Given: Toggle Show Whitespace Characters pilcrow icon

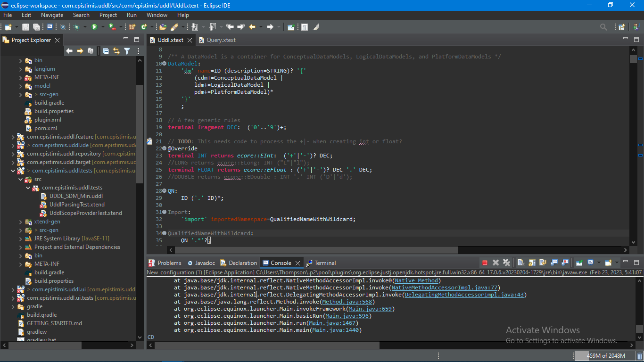Looking at the screenshot, I should point(305,27).
